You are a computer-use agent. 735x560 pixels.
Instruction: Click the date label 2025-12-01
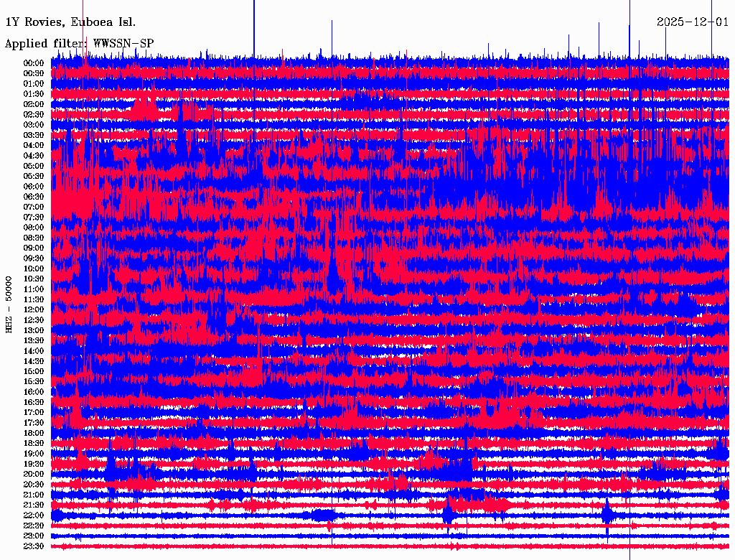click(x=693, y=22)
